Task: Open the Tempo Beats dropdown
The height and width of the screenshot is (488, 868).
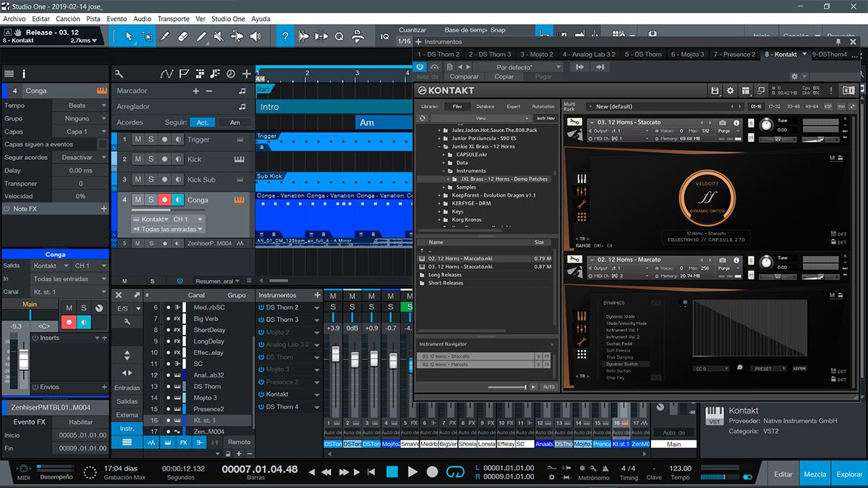Action: point(80,106)
